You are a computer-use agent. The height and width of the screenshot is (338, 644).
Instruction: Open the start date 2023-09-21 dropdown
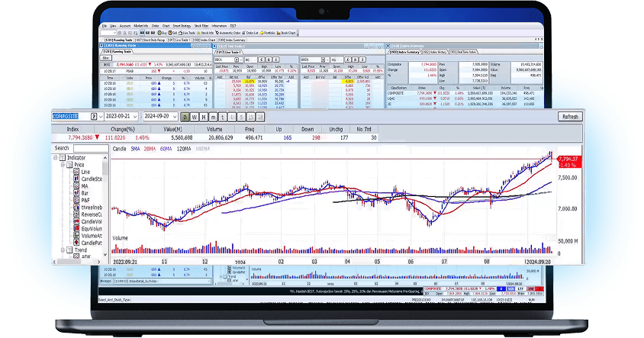[134, 117]
